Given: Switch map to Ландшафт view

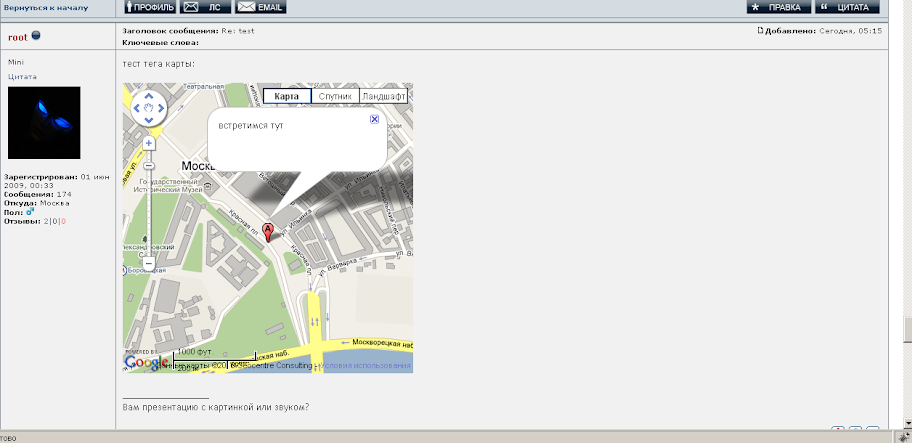Looking at the screenshot, I should point(383,97).
